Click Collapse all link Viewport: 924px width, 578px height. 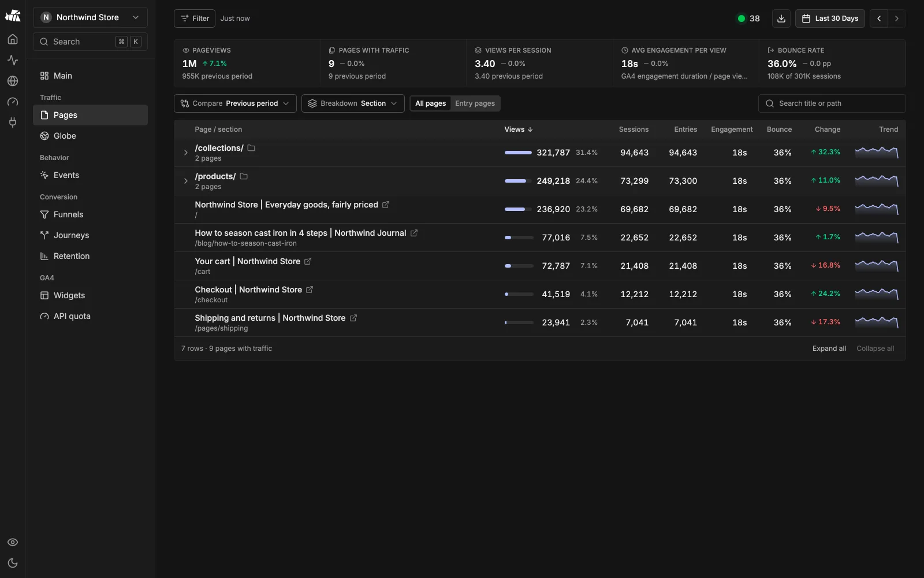875,349
